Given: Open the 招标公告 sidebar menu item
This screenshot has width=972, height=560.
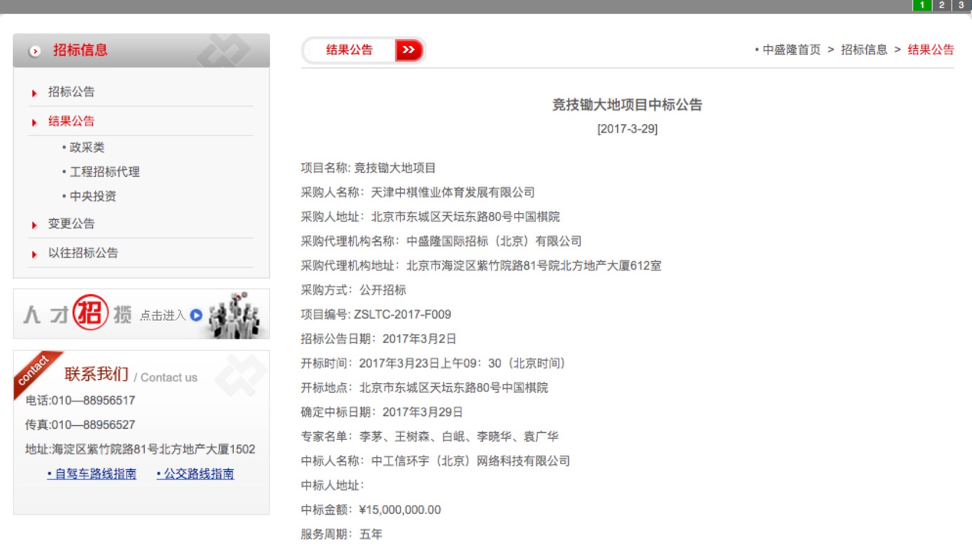Looking at the screenshot, I should click(71, 92).
